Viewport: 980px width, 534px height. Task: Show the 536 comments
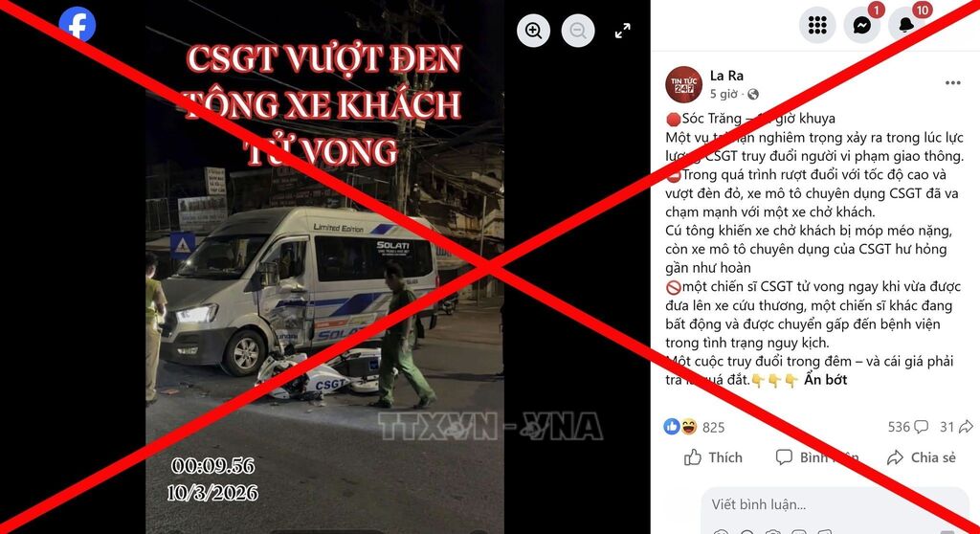coord(907,427)
